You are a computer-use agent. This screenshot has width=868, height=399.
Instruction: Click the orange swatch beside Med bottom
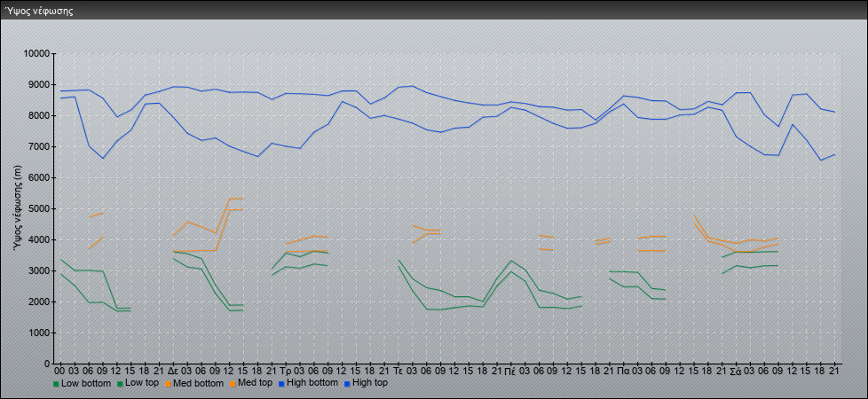[x=168, y=383]
